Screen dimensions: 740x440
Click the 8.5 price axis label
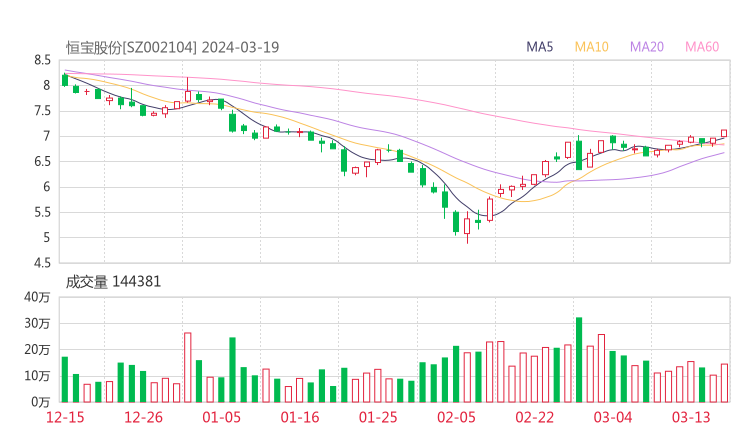[x=42, y=60]
